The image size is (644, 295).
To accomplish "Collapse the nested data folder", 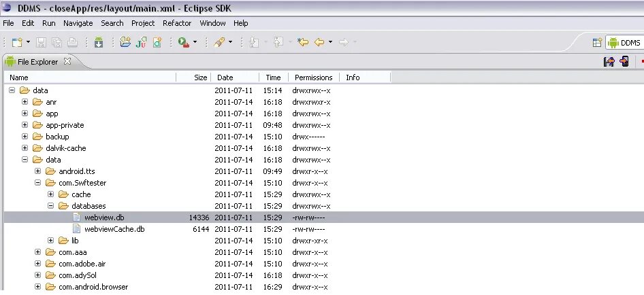I will (25, 160).
